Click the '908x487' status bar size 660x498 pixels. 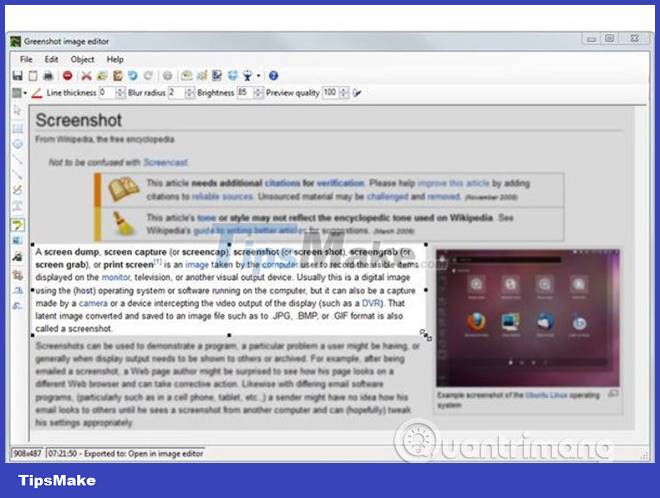click(x=27, y=453)
